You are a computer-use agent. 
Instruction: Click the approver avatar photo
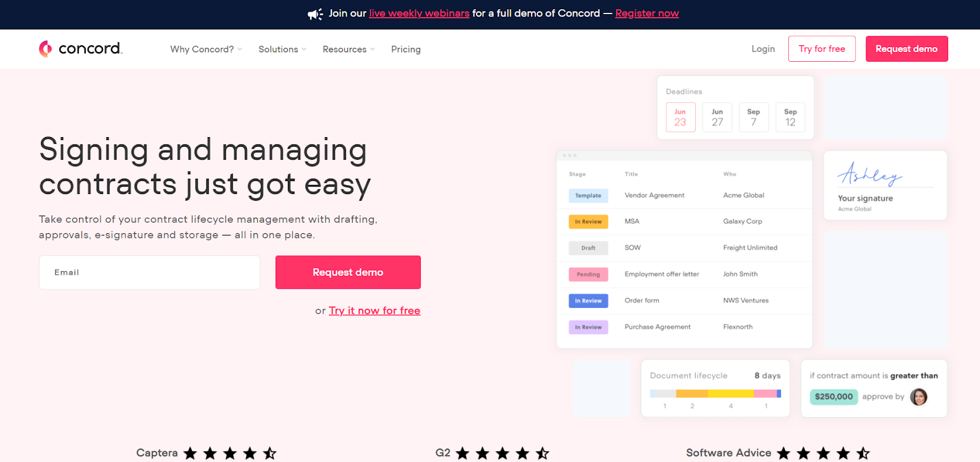pyautogui.click(x=918, y=397)
